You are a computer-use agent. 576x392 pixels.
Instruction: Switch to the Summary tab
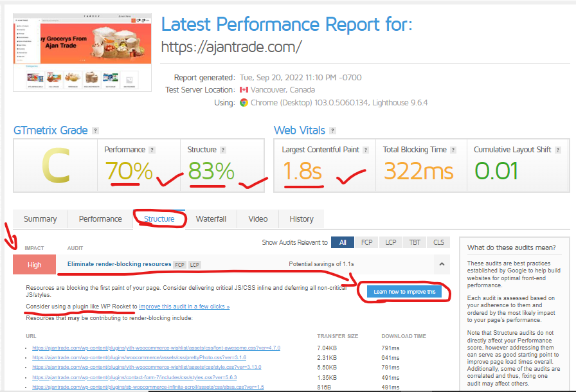(40, 219)
